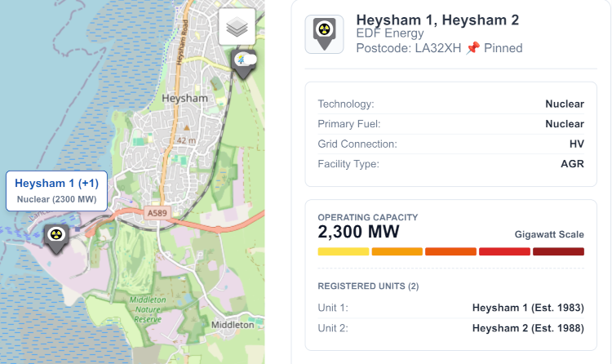
Task: Click the EDF Energy operator name
Action: pyautogui.click(x=390, y=33)
